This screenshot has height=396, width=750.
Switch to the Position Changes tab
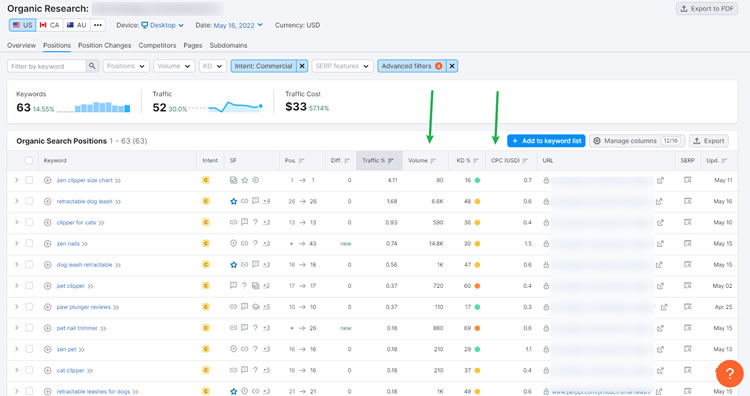tap(104, 45)
